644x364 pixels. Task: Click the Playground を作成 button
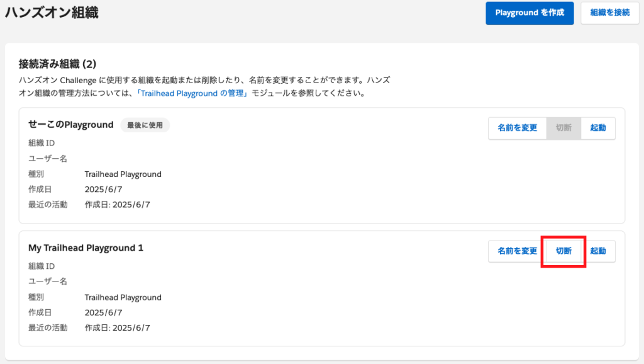[x=530, y=13]
